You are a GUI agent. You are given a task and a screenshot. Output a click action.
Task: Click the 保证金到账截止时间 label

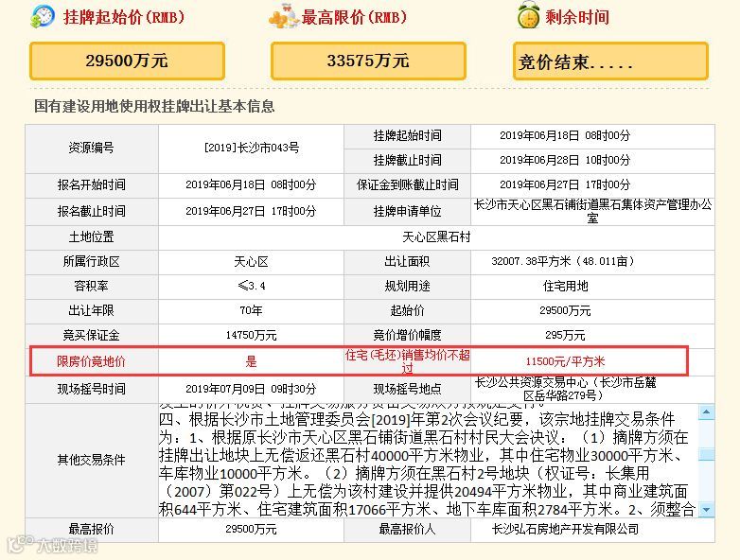coord(407,185)
